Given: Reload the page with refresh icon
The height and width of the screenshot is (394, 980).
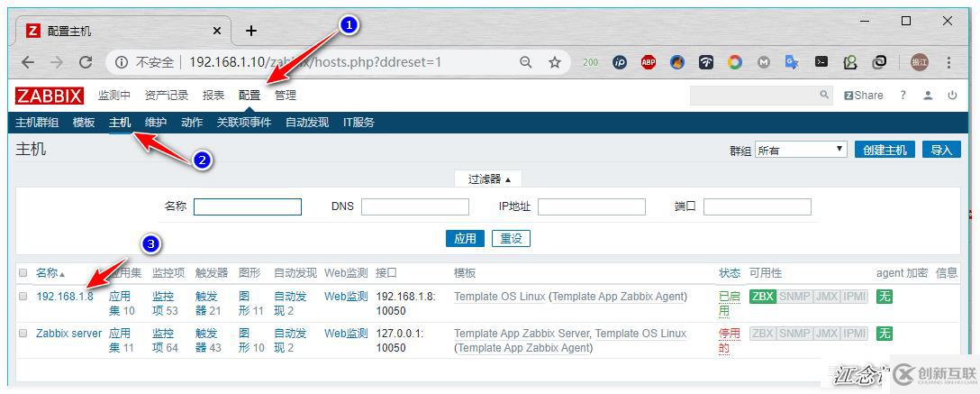Looking at the screenshot, I should [86, 62].
